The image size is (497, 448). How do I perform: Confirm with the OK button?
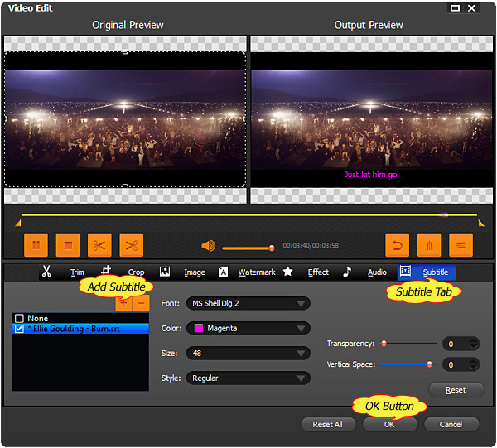point(389,424)
